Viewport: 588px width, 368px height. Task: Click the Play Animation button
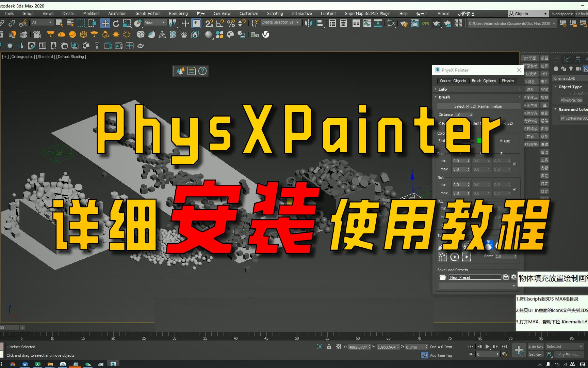click(x=487, y=347)
